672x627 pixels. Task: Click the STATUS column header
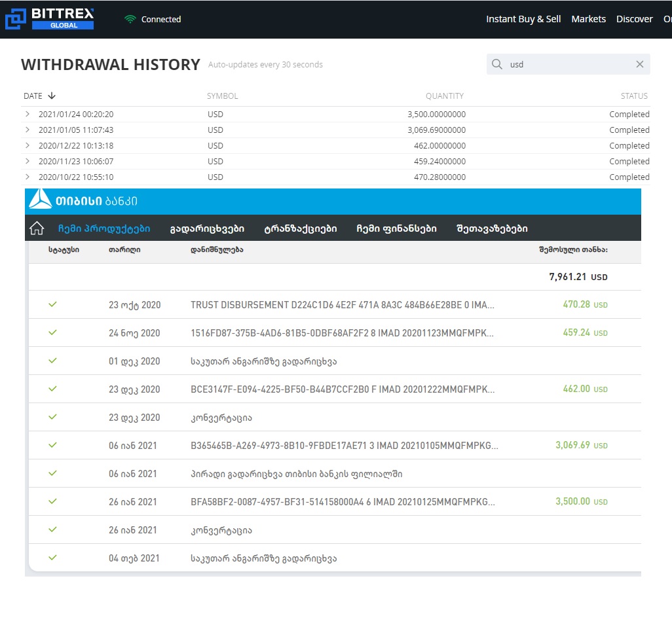(634, 96)
